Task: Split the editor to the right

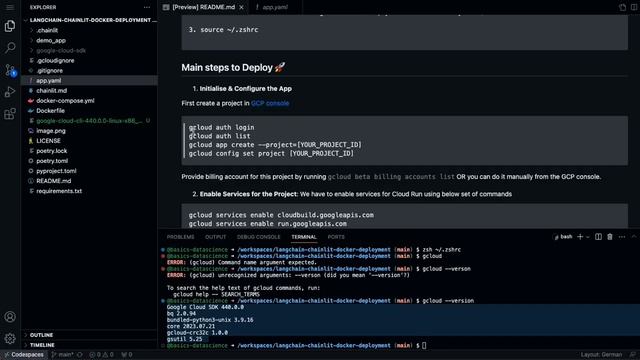Action: (634, 7)
